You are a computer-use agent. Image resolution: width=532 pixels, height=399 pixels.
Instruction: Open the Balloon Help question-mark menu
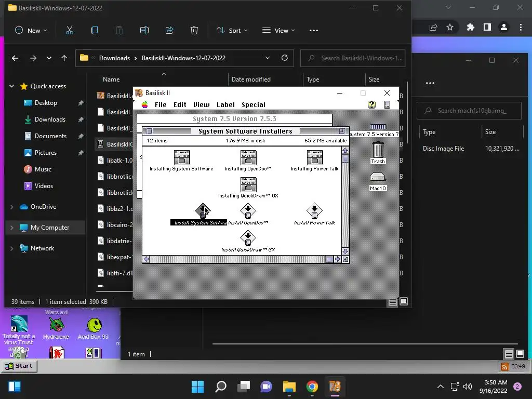(371, 104)
